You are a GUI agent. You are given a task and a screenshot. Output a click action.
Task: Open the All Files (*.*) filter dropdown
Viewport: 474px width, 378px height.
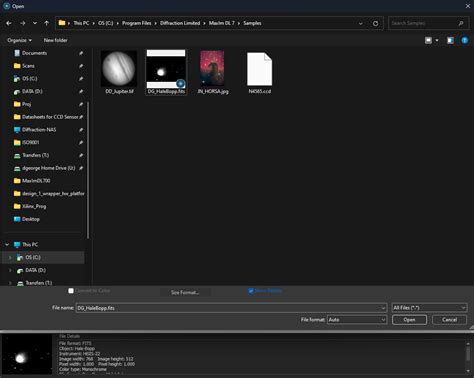click(x=429, y=308)
